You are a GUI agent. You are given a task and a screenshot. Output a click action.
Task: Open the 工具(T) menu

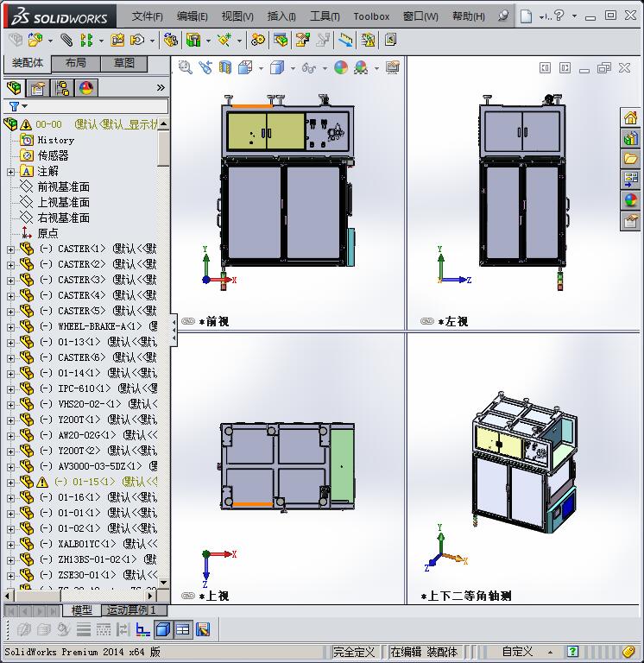point(325,16)
